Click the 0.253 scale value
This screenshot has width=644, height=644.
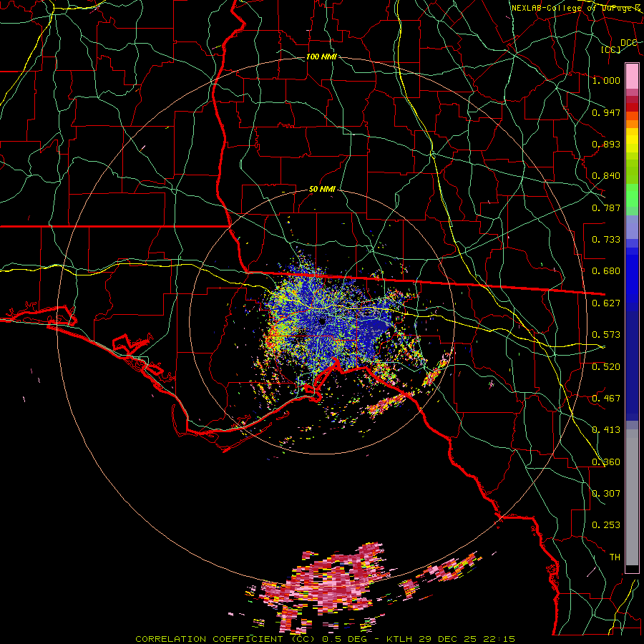[x=606, y=525]
